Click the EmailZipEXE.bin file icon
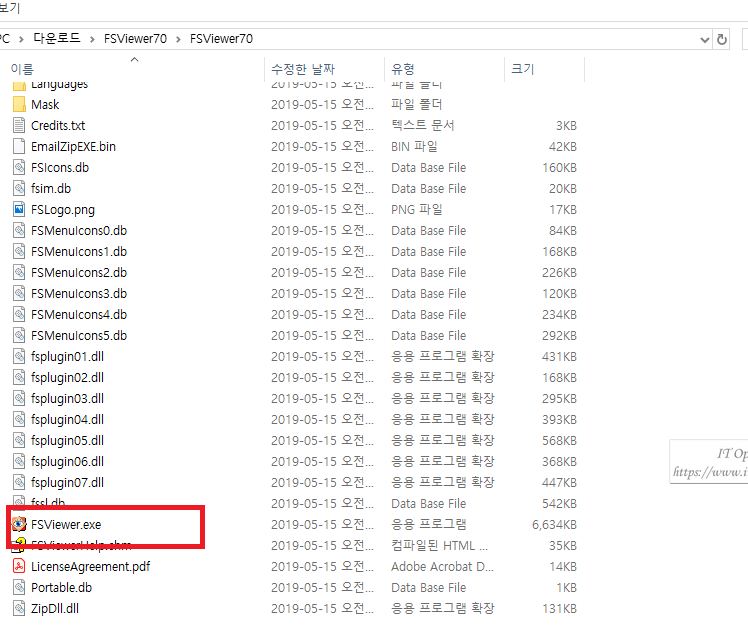This screenshot has width=748, height=638. click(x=19, y=147)
